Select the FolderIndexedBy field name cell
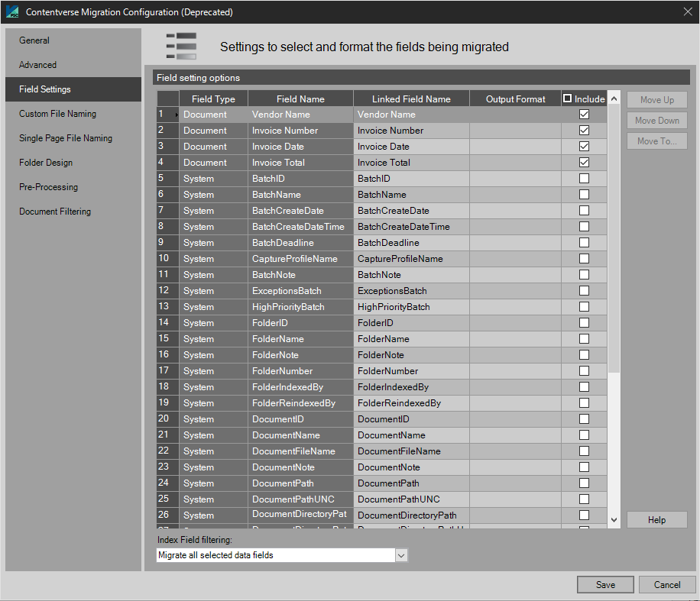 tap(300, 387)
